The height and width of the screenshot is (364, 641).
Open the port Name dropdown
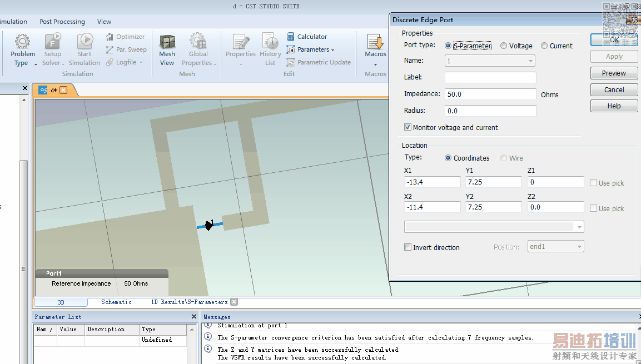point(490,61)
